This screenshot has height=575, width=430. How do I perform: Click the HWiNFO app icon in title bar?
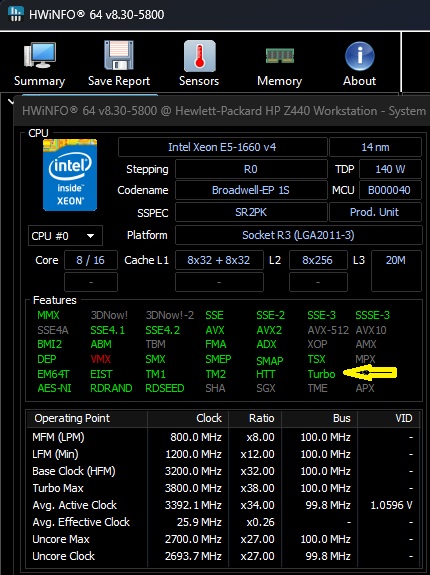(15, 14)
